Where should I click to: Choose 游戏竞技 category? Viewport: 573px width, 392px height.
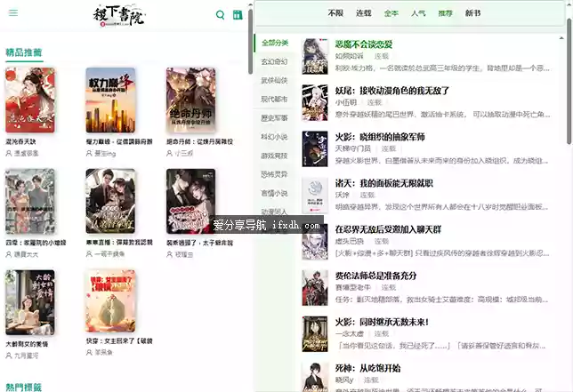click(x=274, y=156)
